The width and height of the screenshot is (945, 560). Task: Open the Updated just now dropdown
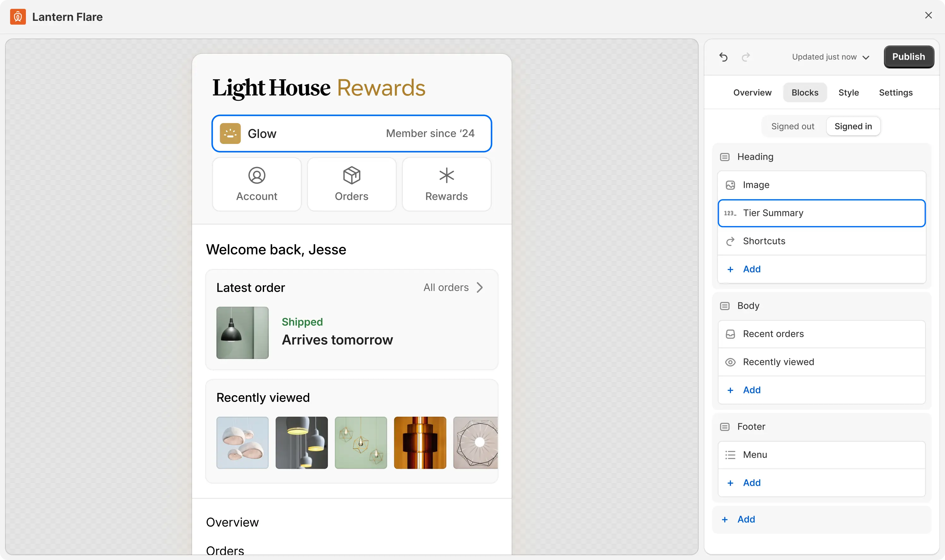(830, 57)
